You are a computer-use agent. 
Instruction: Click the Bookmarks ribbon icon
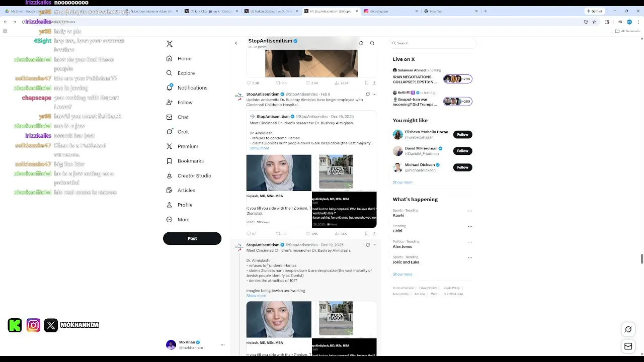click(170, 161)
